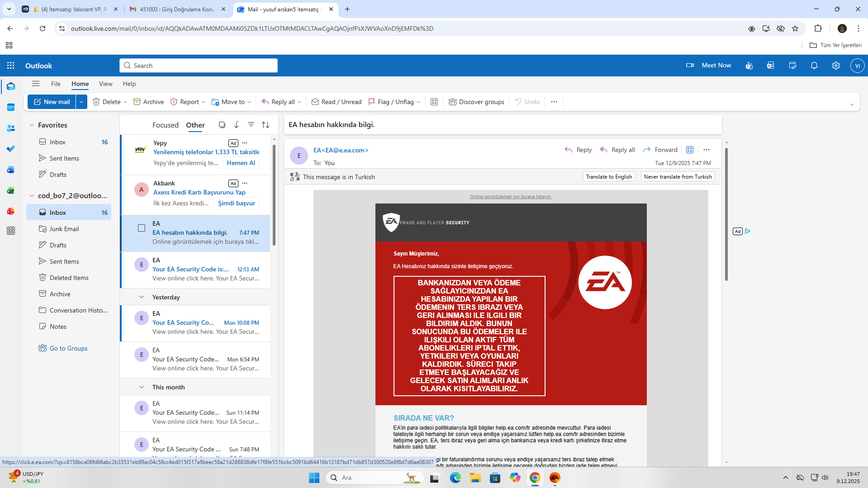Collapse the cod_bo7_2@outlook account folders
The image size is (868, 488).
tap(32, 196)
